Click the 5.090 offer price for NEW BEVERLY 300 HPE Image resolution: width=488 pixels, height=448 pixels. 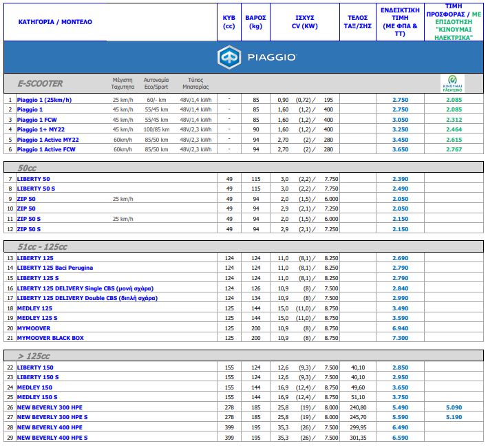pyautogui.click(x=454, y=407)
